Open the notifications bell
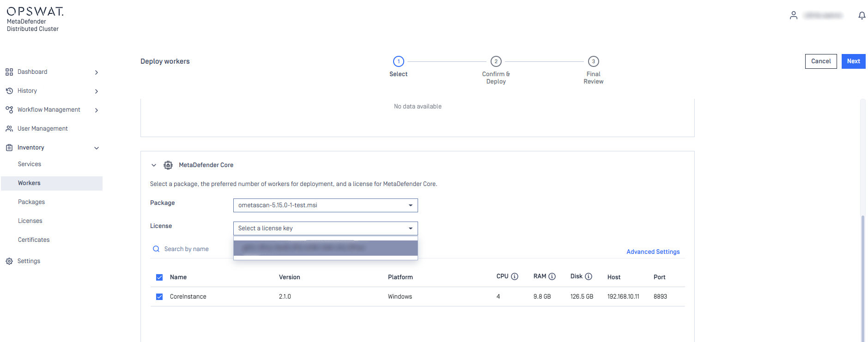Viewport: 868px width, 342px height. [862, 16]
